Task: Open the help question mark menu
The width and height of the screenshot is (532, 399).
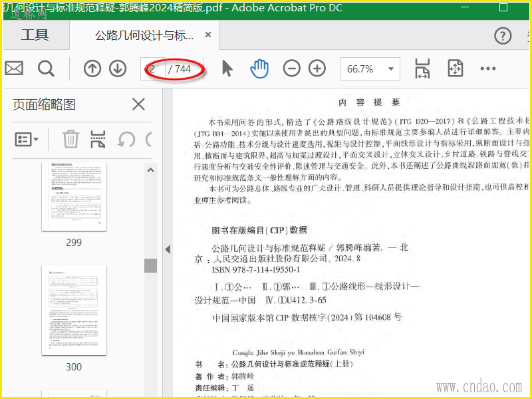Action: click(x=503, y=36)
